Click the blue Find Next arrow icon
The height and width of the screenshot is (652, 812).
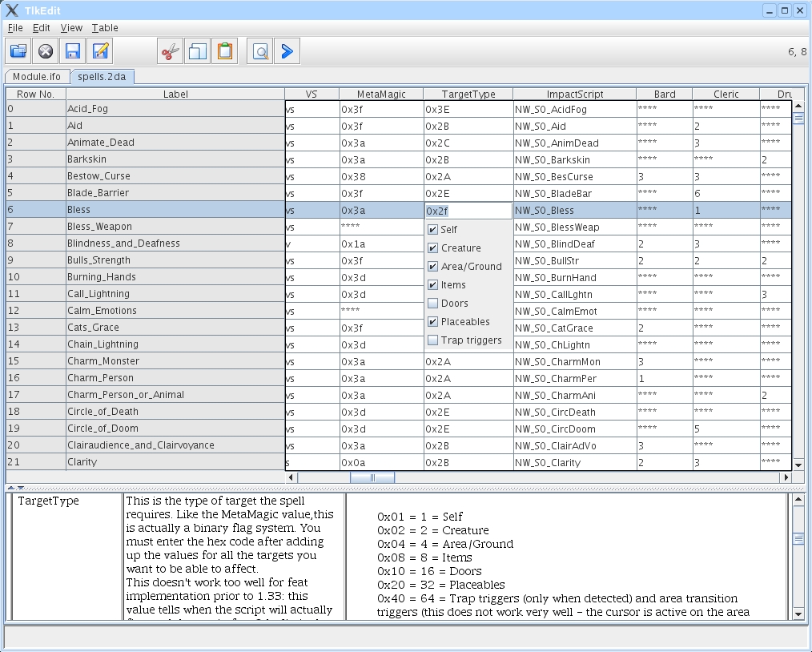click(x=287, y=51)
